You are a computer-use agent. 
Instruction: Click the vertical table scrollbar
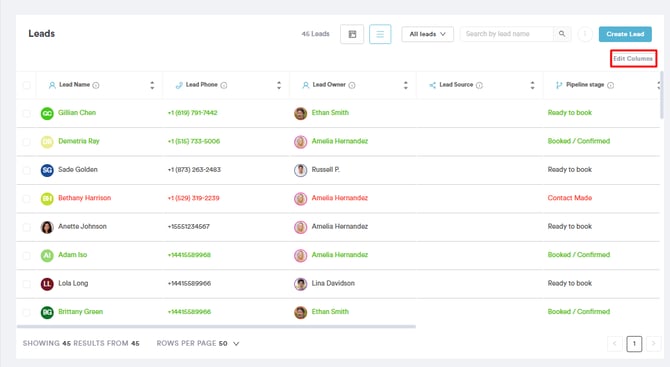662,95
